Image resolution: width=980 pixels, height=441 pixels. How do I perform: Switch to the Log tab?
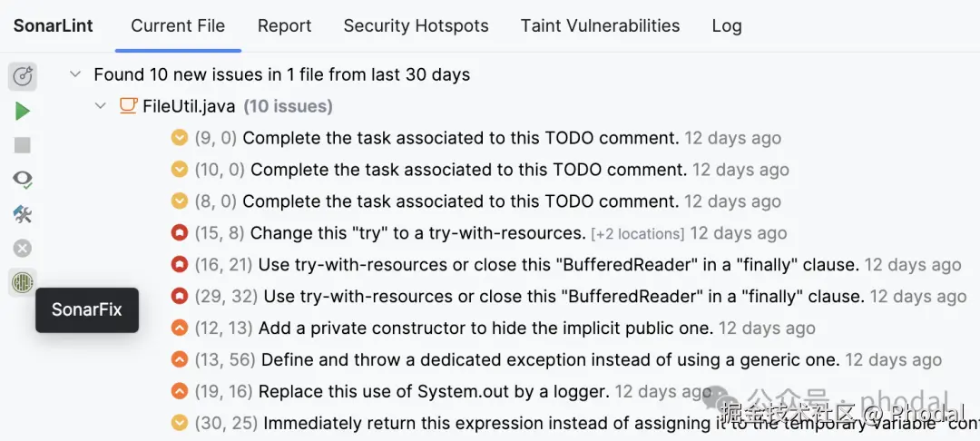tap(726, 25)
